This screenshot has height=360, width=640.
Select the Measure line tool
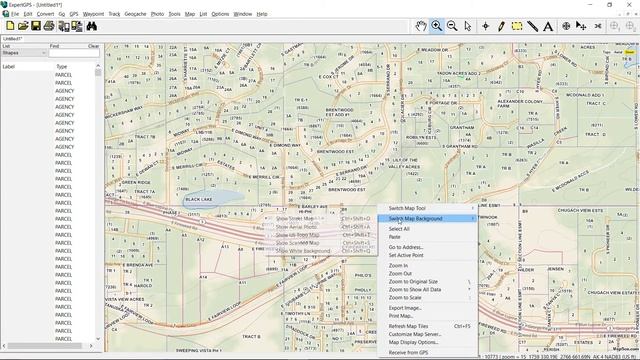pyautogui.click(x=532, y=26)
